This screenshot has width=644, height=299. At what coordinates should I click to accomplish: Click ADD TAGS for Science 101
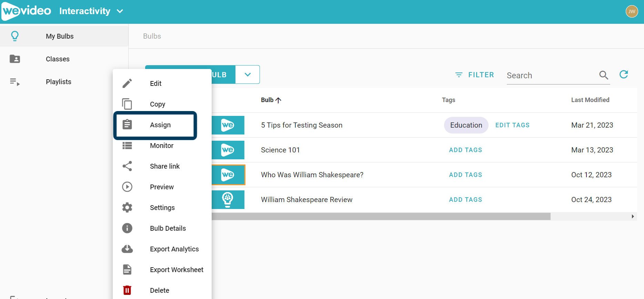coord(465,150)
